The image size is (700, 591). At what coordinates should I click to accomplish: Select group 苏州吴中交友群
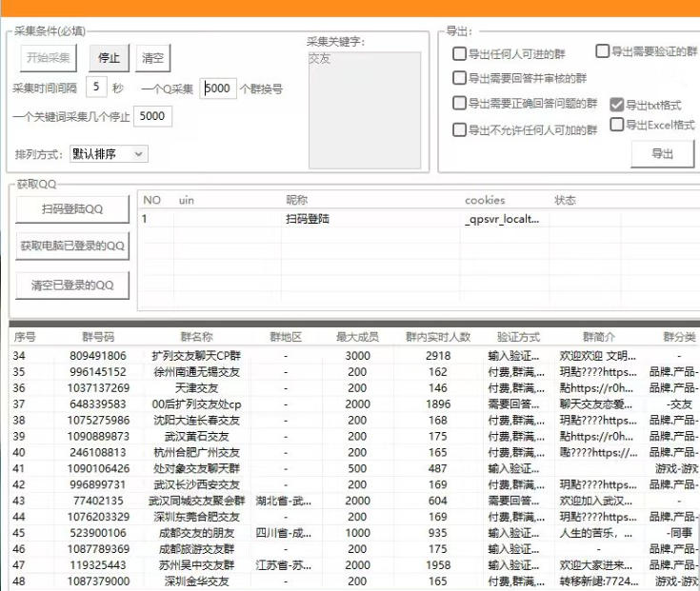click(196, 565)
